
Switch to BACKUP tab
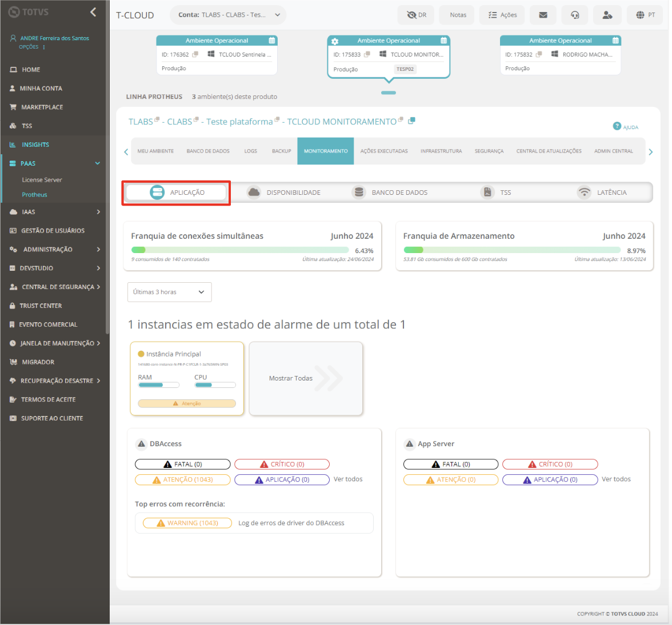(282, 151)
